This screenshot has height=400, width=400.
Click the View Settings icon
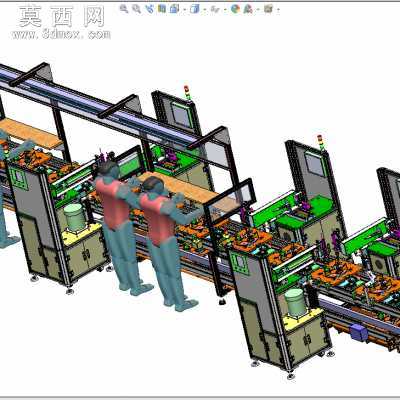[x=268, y=9]
